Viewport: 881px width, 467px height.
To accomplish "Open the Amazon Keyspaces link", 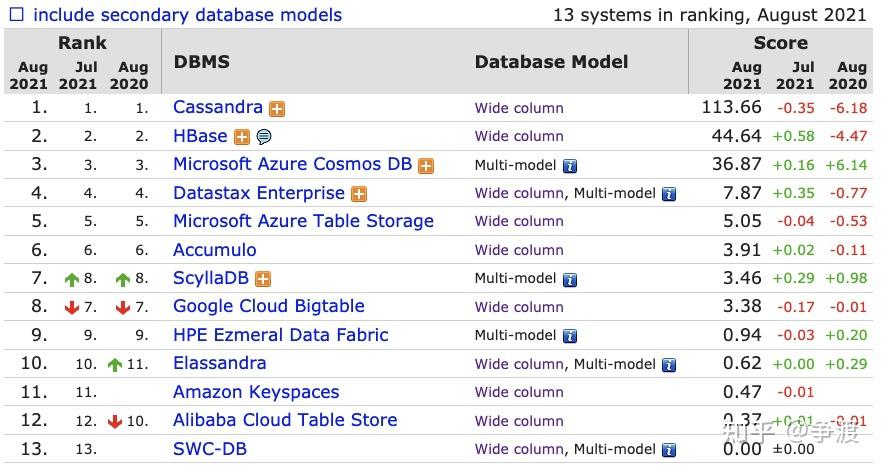I will tap(256, 392).
